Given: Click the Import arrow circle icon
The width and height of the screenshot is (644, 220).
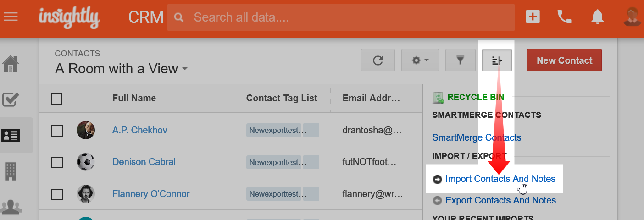Looking at the screenshot, I should tap(437, 179).
